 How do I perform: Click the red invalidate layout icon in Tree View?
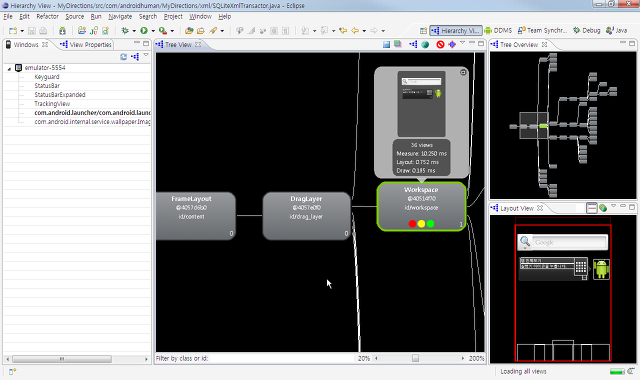coord(440,44)
